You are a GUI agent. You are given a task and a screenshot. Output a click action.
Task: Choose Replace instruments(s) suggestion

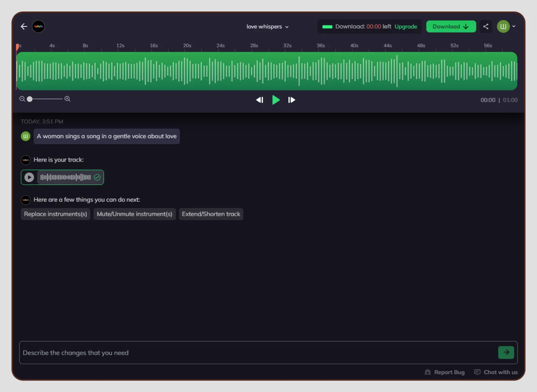(x=55, y=214)
